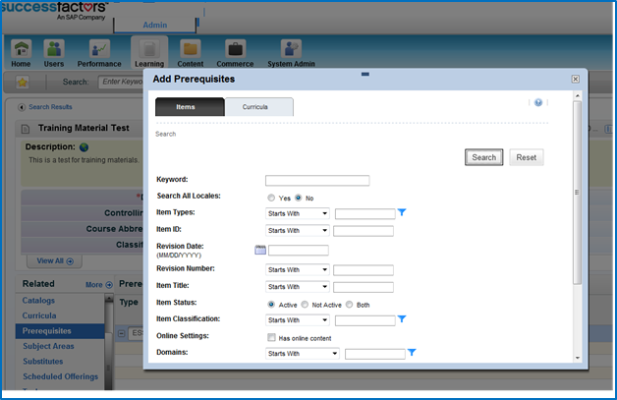
Task: Click dialog scrollbar up arrow
Action: pyautogui.click(x=577, y=96)
